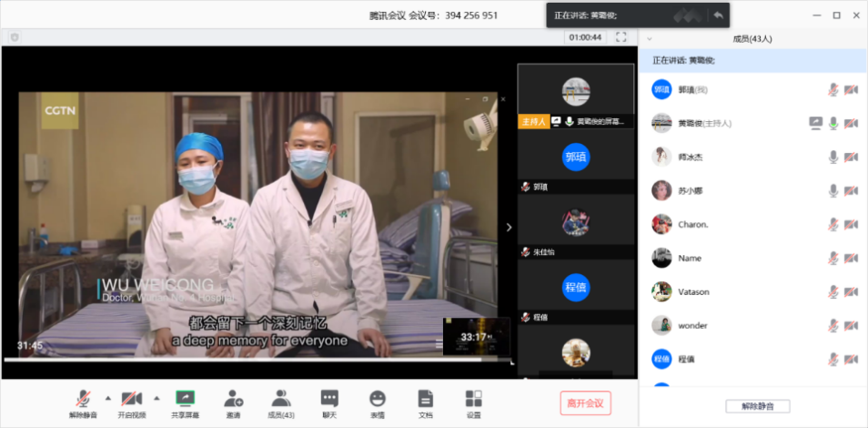Select member row 苏小娜
This screenshot has height=428, width=868.
coord(752,190)
